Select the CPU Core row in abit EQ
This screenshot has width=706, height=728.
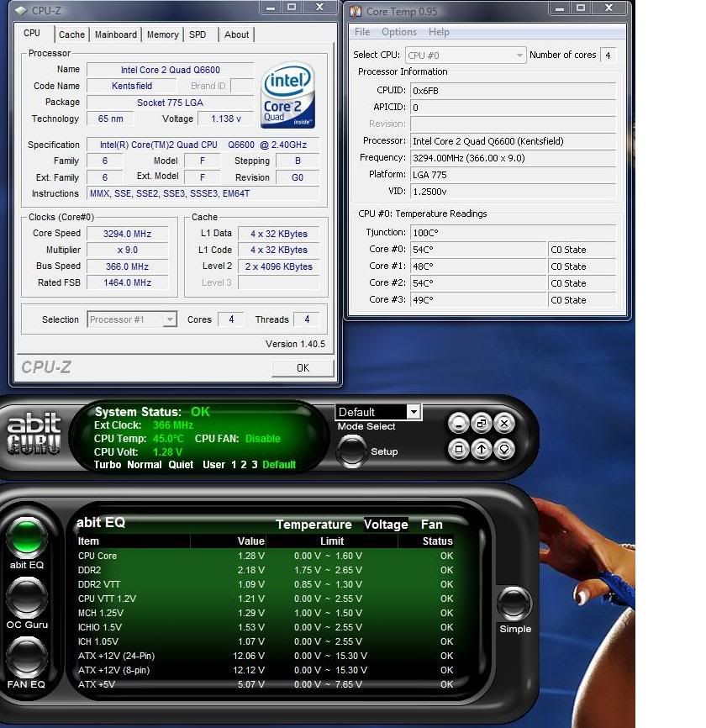click(266, 556)
